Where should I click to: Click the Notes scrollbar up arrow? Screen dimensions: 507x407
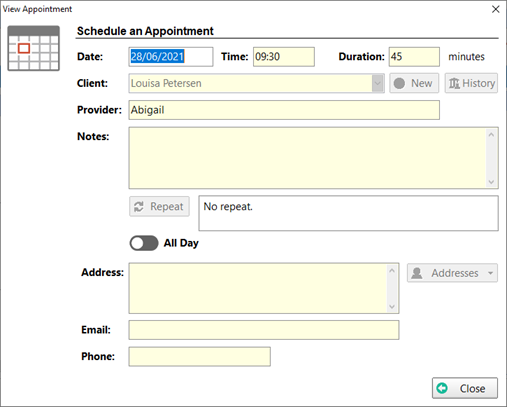click(x=491, y=135)
